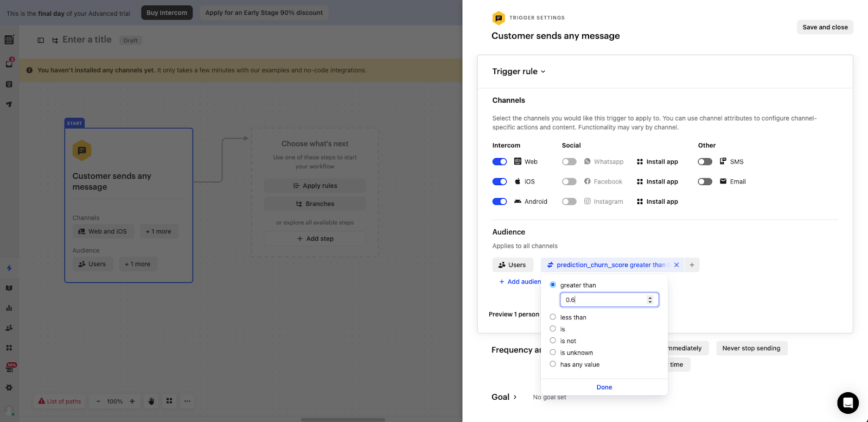Click the Trigger settings chat icon
The width and height of the screenshot is (868, 422).
coord(498,18)
